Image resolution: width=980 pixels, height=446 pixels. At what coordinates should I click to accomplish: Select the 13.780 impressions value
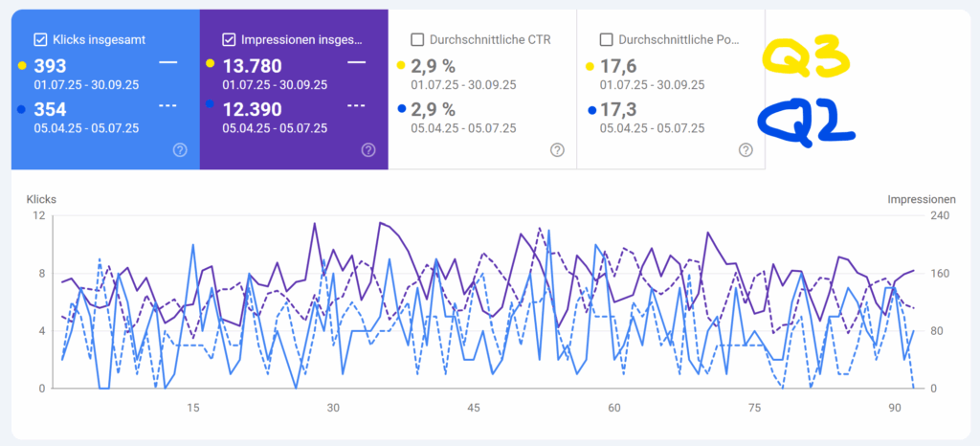tap(256, 65)
